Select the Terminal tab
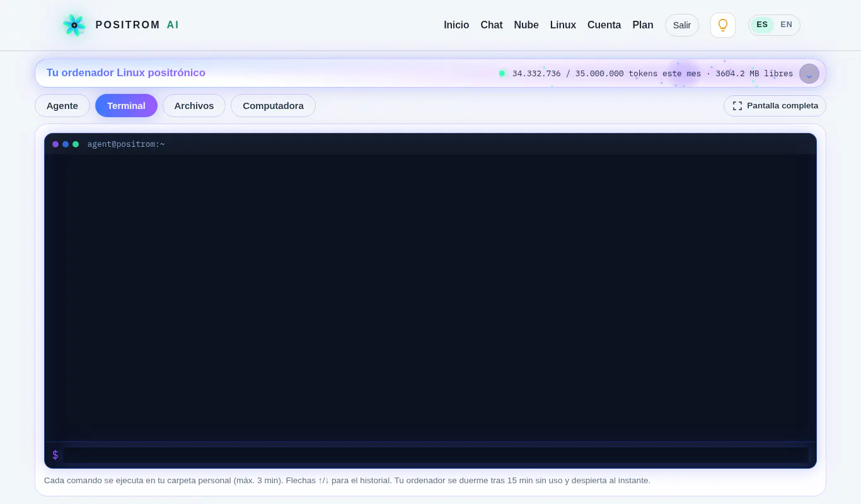This screenshot has height=504, width=861. (x=126, y=106)
